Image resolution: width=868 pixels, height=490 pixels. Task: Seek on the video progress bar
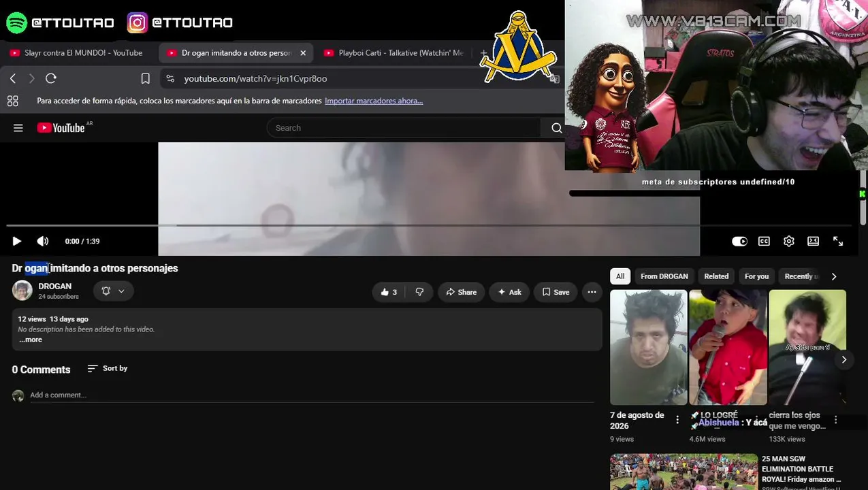[429, 225]
